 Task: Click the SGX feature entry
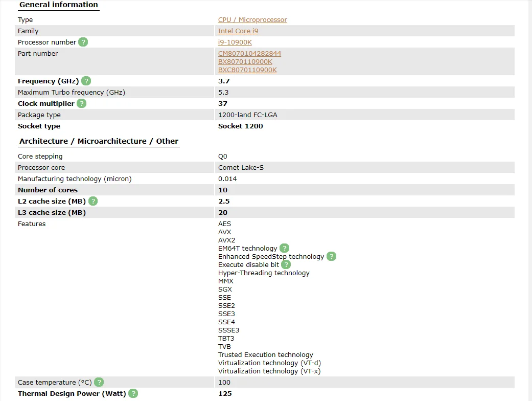point(225,289)
